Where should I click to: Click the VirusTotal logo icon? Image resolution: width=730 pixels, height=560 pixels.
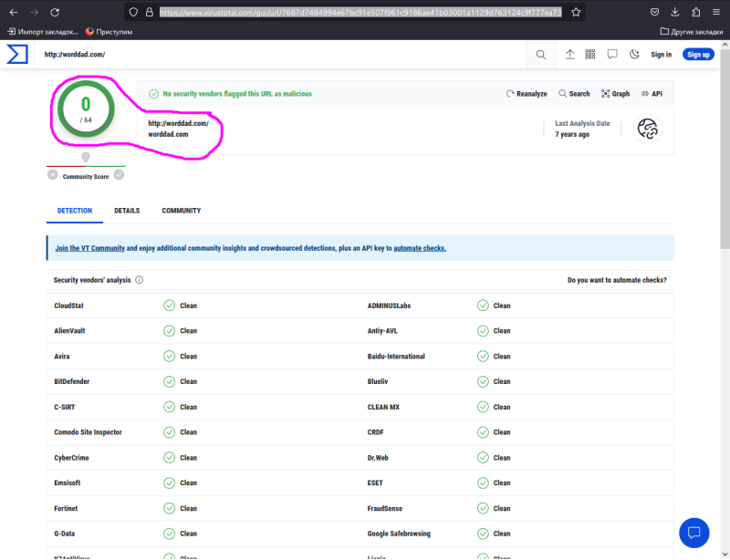coord(17,55)
